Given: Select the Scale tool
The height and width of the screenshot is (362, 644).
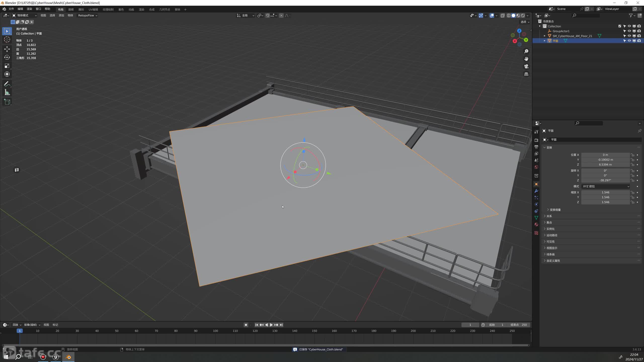Looking at the screenshot, I should click(7, 66).
